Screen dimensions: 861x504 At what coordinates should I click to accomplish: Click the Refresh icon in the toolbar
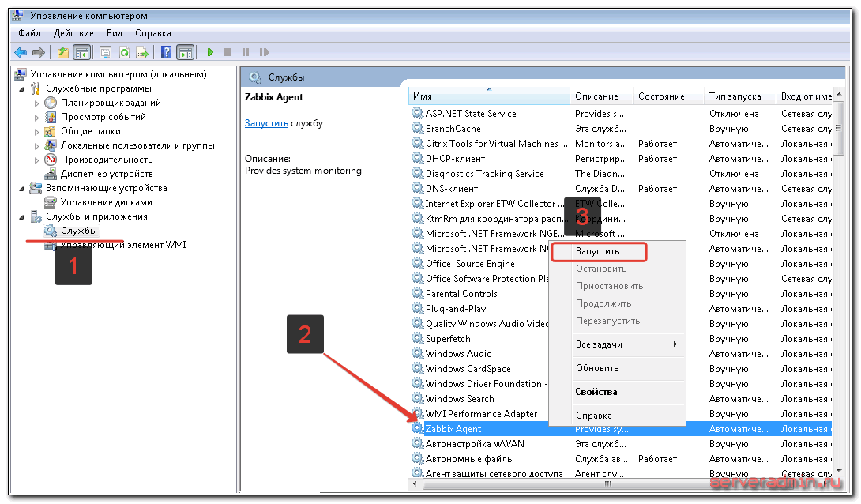[x=124, y=52]
